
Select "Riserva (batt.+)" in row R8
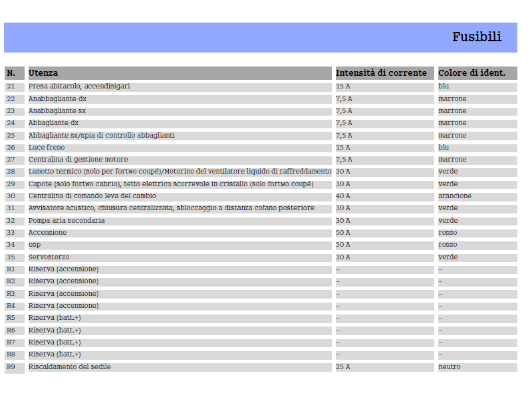55,354
